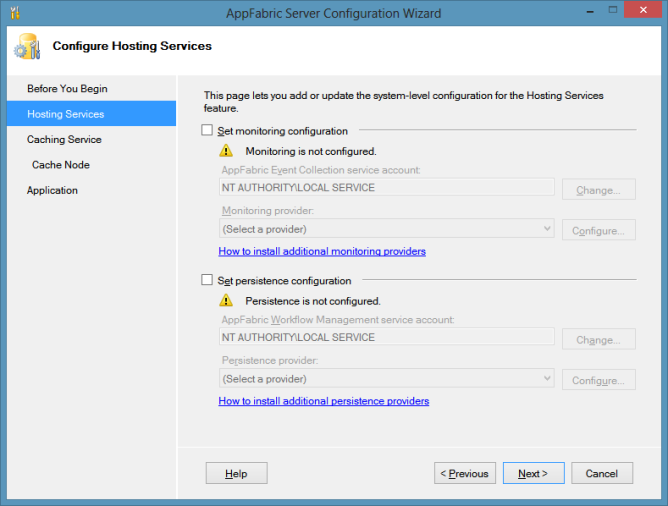Click the Event Collection service account field
Screen dimensions: 668x506
tap(386, 188)
